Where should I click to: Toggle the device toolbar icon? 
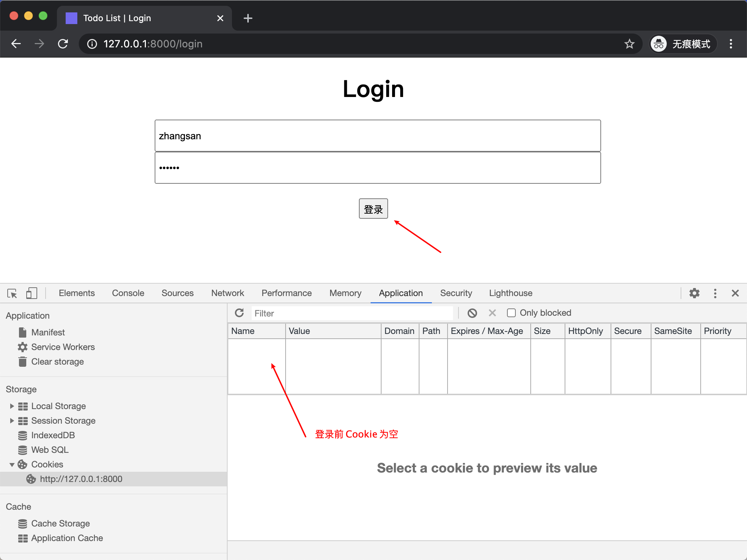pyautogui.click(x=32, y=293)
